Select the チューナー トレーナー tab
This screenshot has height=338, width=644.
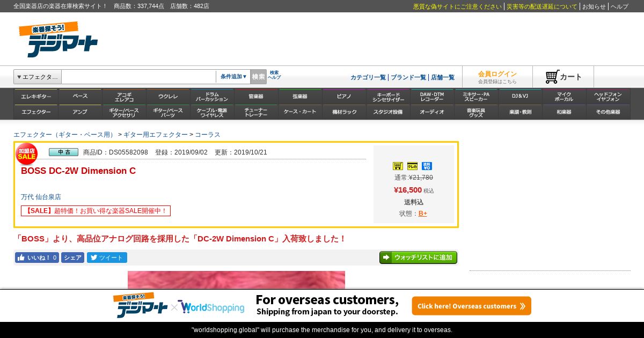click(x=256, y=112)
